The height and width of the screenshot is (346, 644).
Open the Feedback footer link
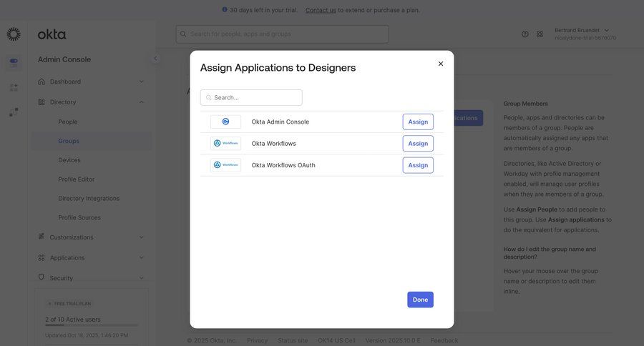pos(444,341)
